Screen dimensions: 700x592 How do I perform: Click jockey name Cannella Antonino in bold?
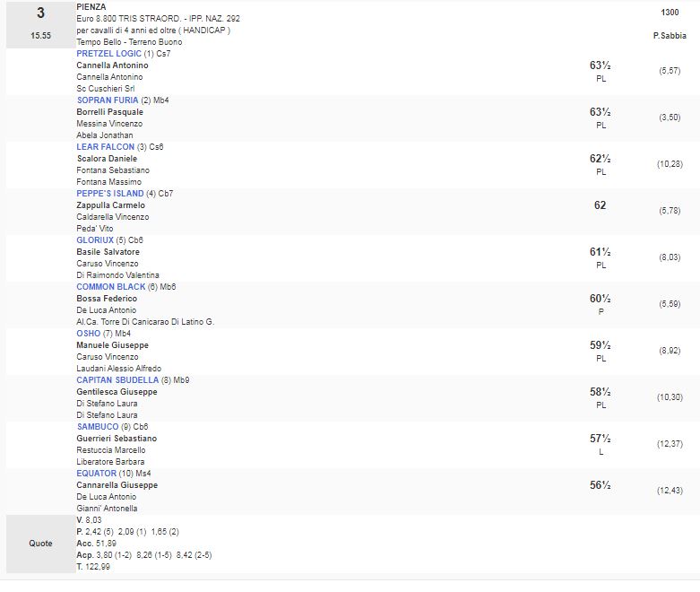[112, 65]
